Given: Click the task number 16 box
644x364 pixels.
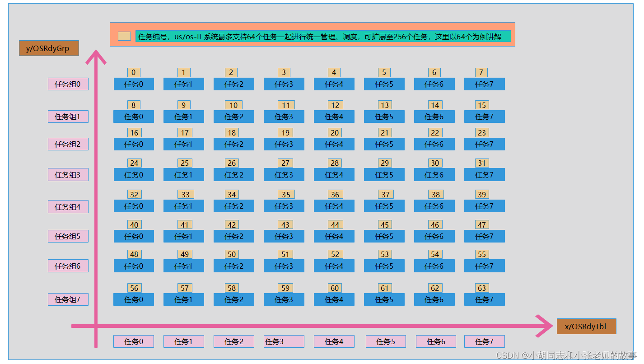Looking at the screenshot, I should point(134,133).
